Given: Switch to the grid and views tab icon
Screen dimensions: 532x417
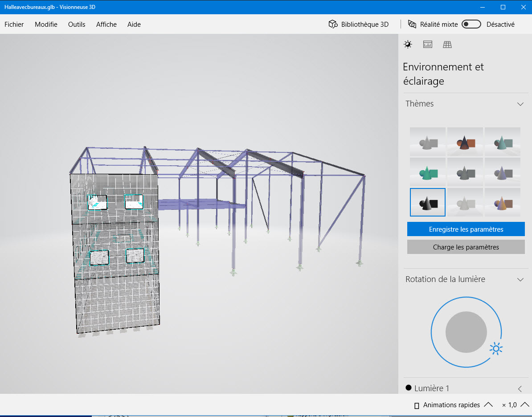Looking at the screenshot, I should click(447, 45).
